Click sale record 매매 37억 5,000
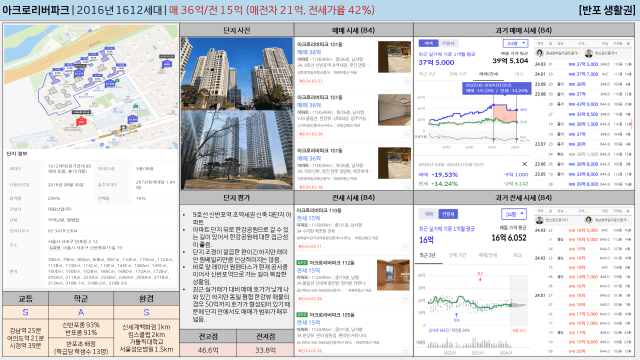The image size is (640, 360). 583,64
